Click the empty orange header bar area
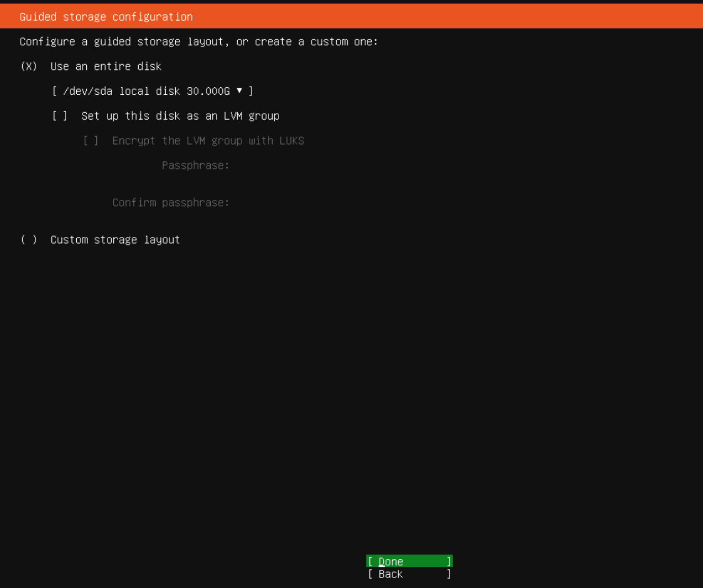Viewport: 703px width, 588px height. [x=450, y=17]
